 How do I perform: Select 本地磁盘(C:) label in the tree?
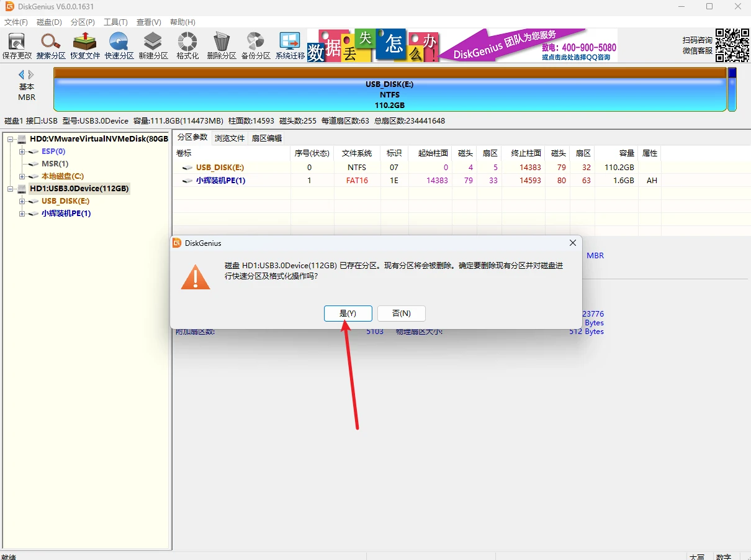[63, 176]
